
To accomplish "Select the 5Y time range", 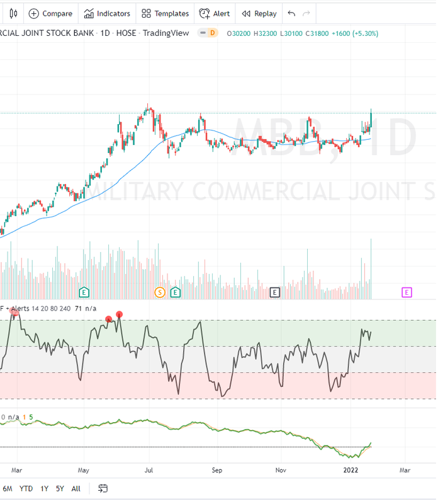I will coord(60,489).
